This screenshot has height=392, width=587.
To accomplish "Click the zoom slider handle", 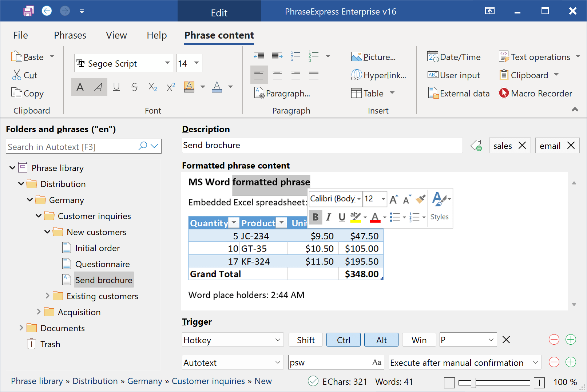I will click(473, 383).
